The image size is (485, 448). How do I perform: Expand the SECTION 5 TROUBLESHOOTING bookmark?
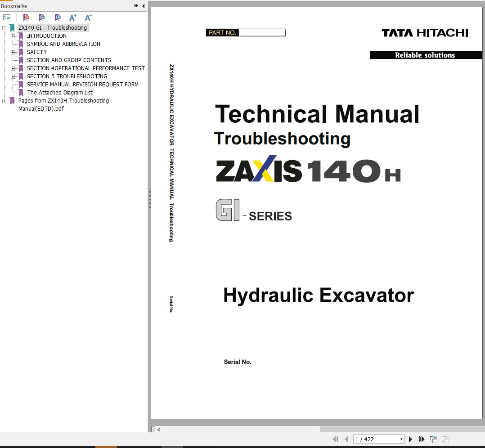[13, 76]
